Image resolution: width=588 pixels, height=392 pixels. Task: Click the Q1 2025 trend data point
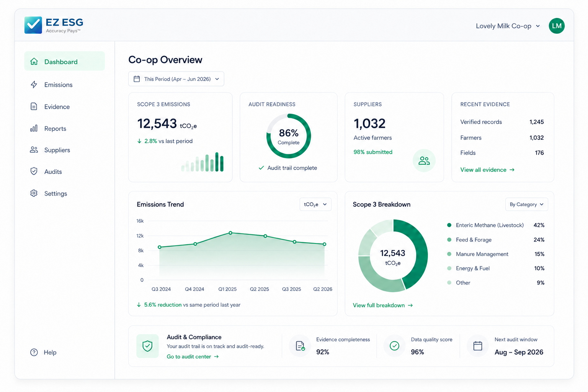[230, 233]
